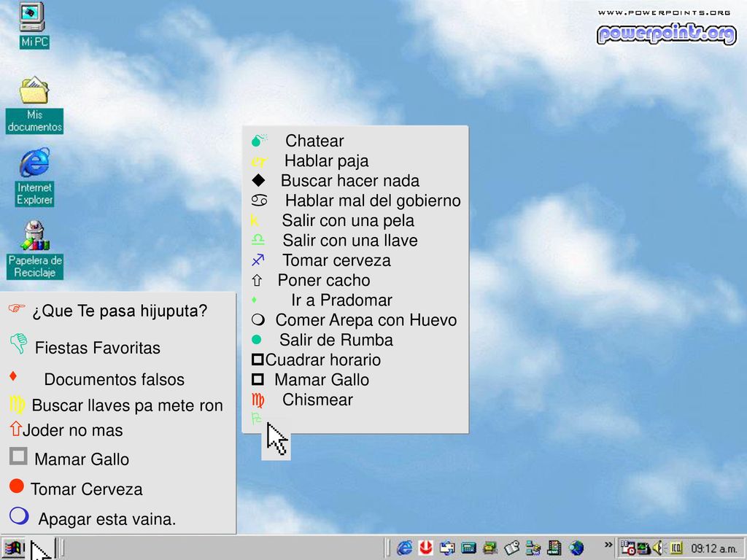Select Joder no mas

click(72, 430)
